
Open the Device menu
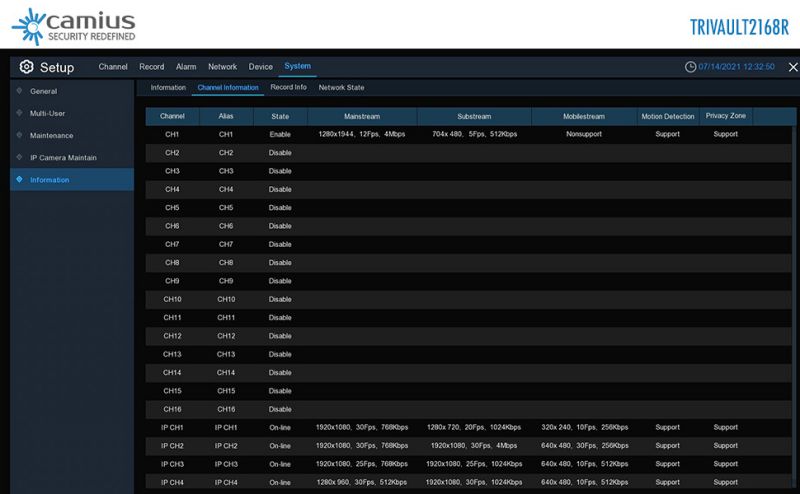click(260, 67)
